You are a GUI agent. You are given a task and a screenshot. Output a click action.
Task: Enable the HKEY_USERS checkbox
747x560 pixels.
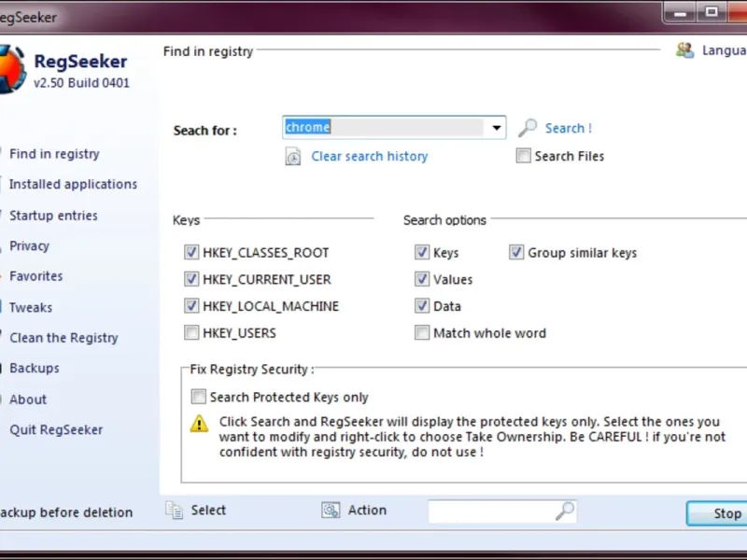(191, 332)
